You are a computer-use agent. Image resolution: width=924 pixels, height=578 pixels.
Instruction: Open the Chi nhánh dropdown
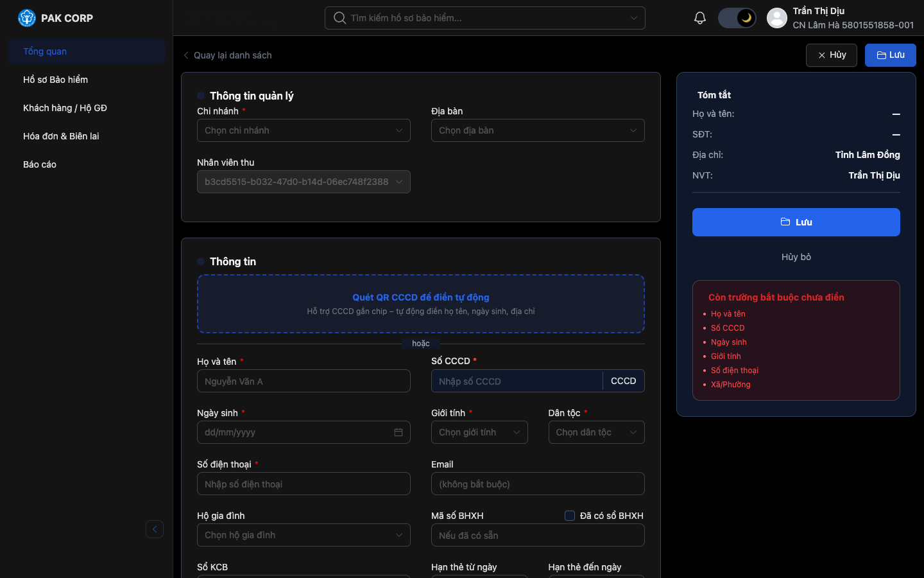coord(304,130)
